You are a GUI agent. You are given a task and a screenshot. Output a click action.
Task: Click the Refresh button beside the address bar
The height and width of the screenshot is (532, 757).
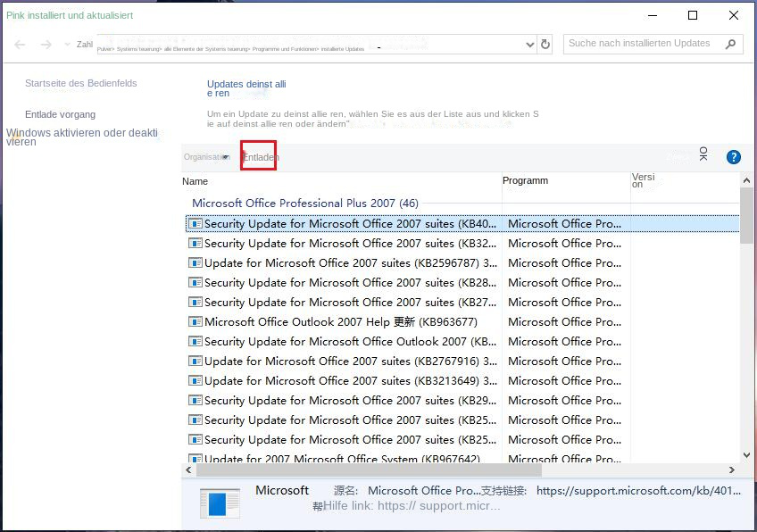click(x=545, y=45)
